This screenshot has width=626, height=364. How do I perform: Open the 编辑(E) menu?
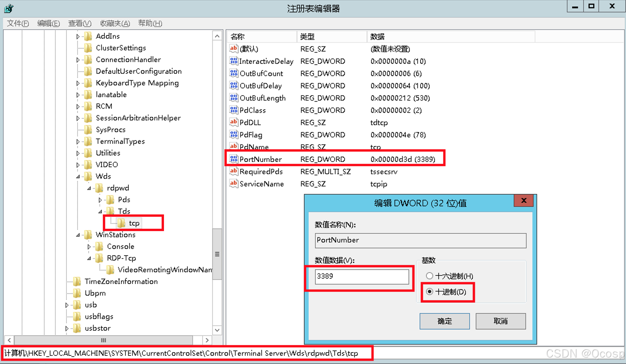click(x=49, y=23)
